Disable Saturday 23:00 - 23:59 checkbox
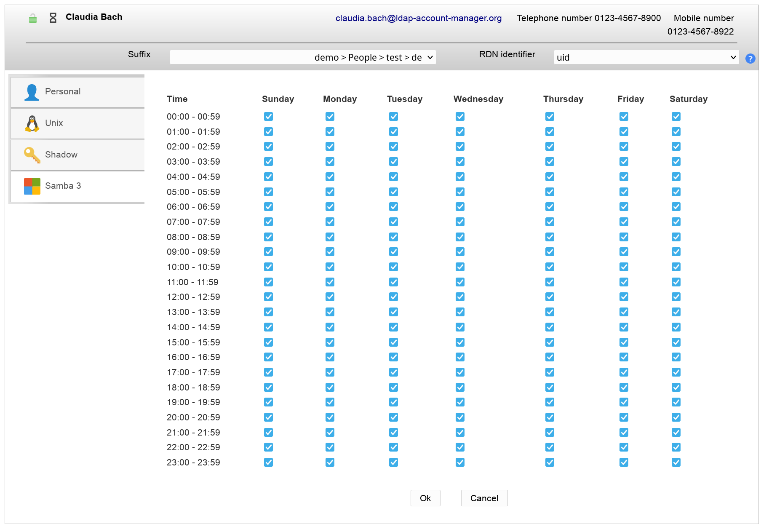The image size is (769, 532). [x=676, y=462]
